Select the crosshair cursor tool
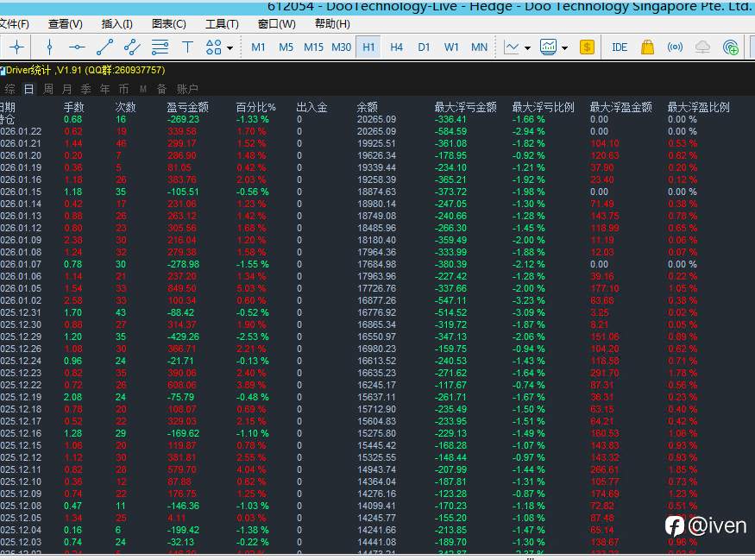Image resolution: width=755 pixels, height=560 pixels. point(17,47)
